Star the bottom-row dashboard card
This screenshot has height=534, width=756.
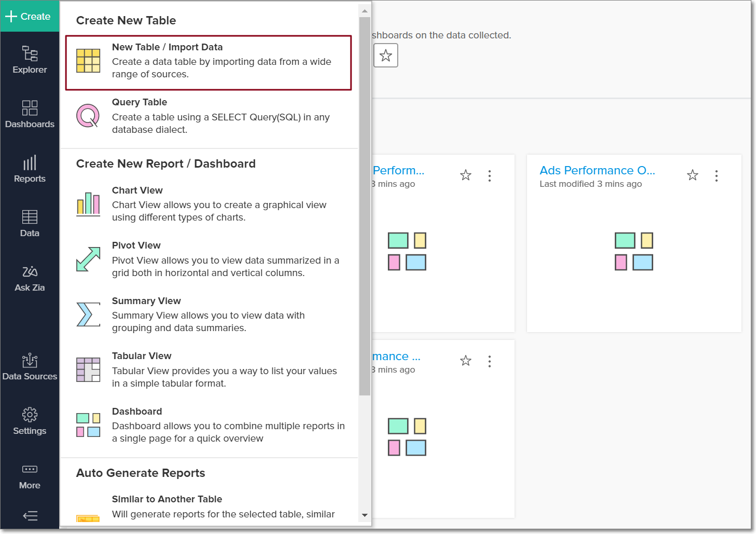click(466, 361)
